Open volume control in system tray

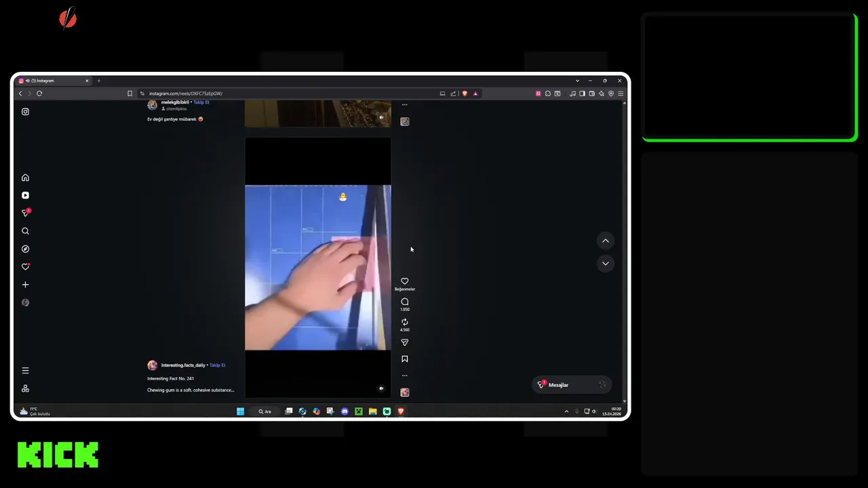point(594,411)
